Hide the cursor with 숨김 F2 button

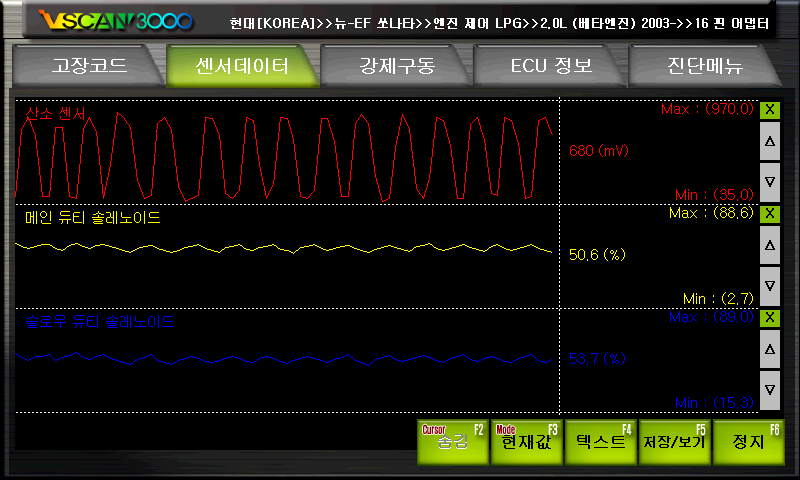coord(452,442)
